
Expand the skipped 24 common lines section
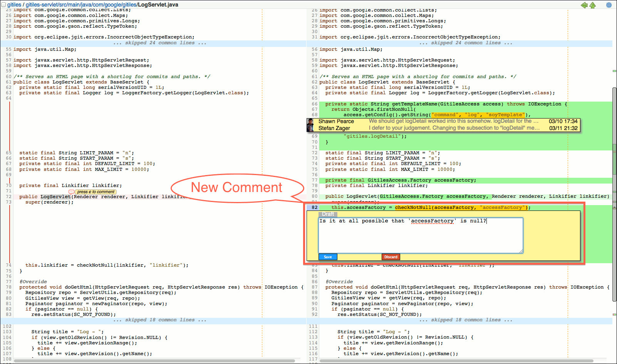click(x=159, y=42)
